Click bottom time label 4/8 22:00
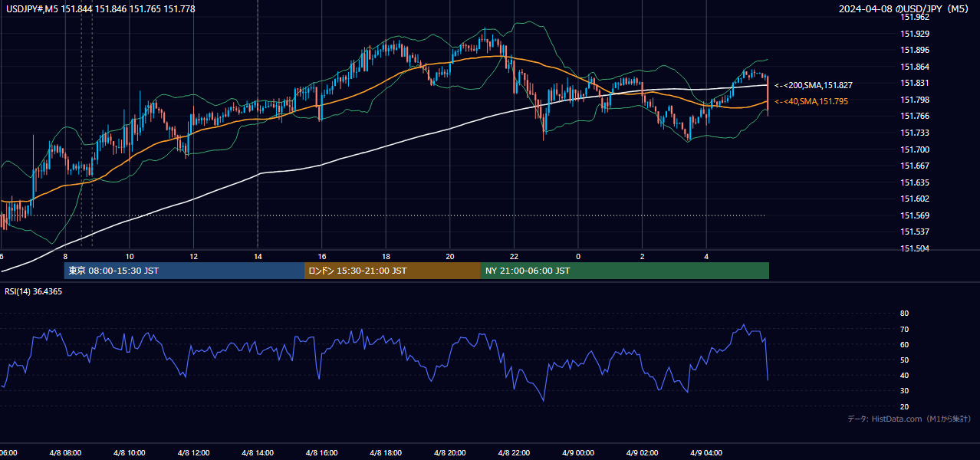 coord(514,453)
